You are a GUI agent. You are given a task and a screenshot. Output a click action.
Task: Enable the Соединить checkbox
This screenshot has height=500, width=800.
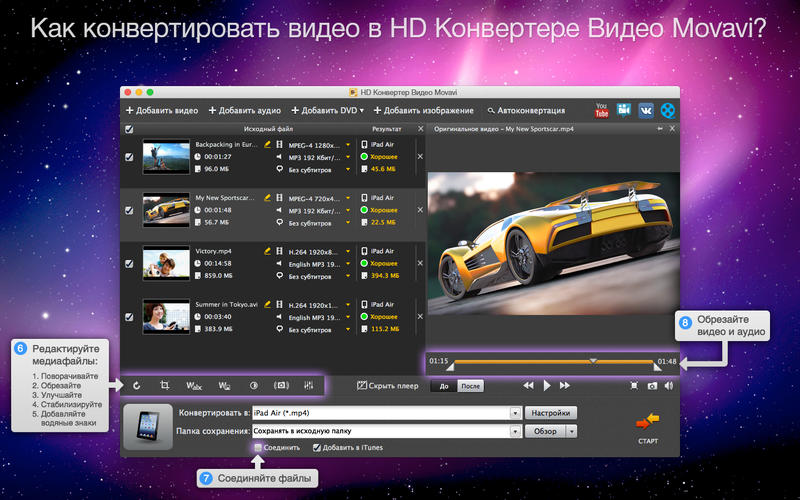tap(258, 447)
